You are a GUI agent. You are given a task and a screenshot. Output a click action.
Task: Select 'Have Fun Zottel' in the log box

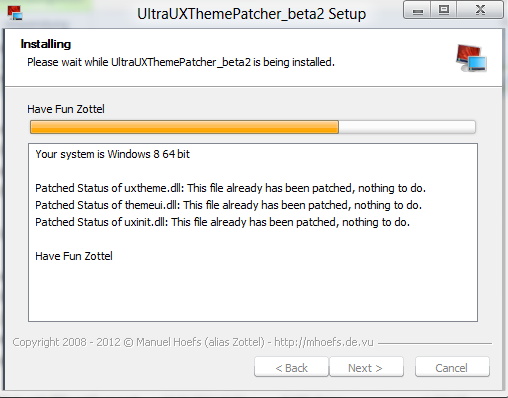pos(74,256)
